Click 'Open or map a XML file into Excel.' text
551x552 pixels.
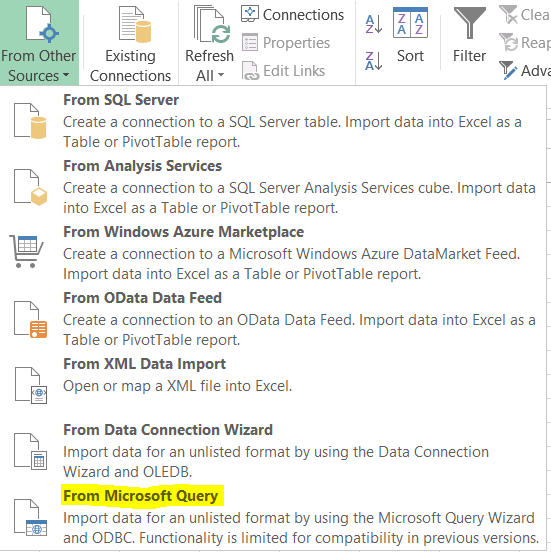pyautogui.click(x=177, y=386)
